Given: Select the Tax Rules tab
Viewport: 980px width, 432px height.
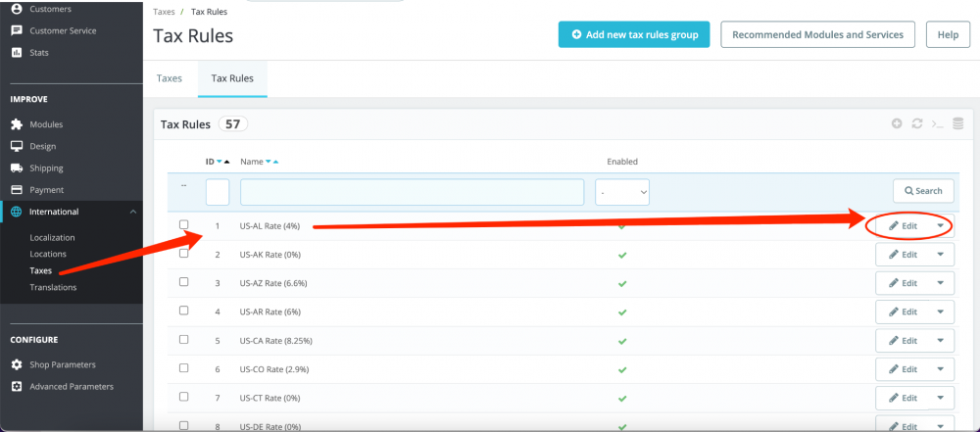Looking at the screenshot, I should (232, 78).
